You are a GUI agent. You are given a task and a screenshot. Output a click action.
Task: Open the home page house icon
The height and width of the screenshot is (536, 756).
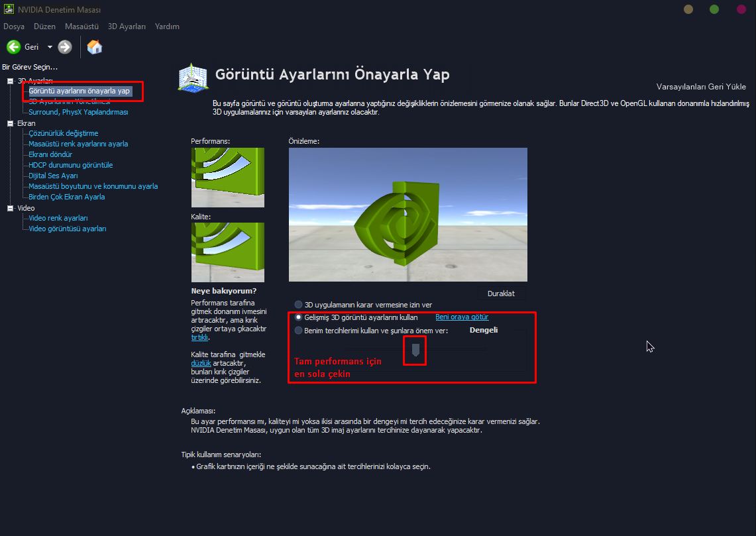point(95,47)
